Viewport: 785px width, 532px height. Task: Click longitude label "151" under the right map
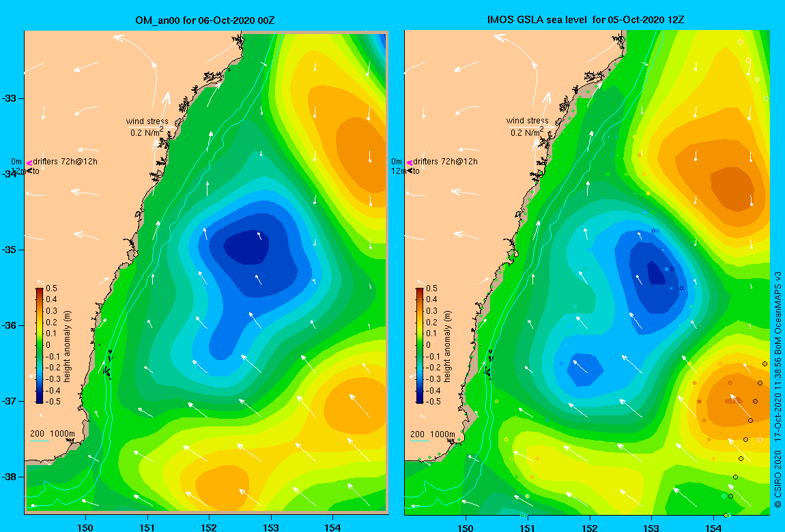click(527, 527)
